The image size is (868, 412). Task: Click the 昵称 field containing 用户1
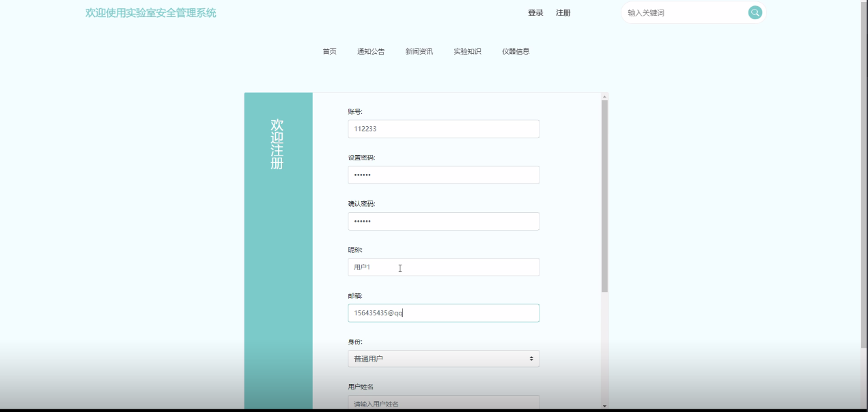tap(443, 267)
